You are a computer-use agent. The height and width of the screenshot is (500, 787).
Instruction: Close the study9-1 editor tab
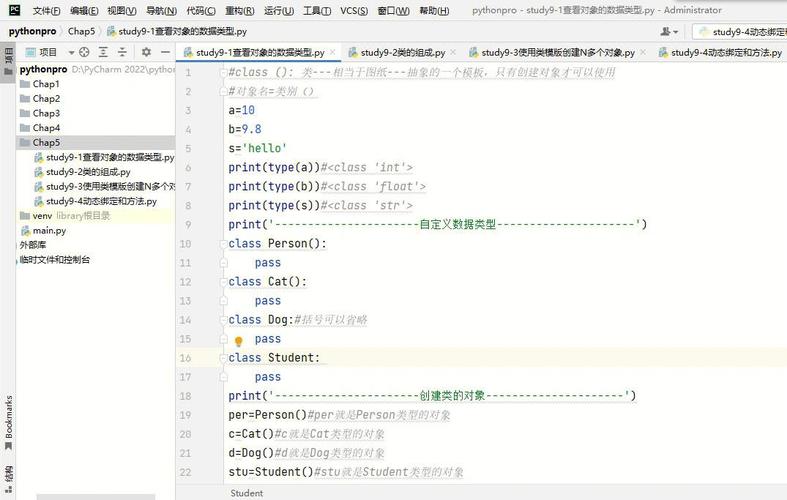[332, 52]
